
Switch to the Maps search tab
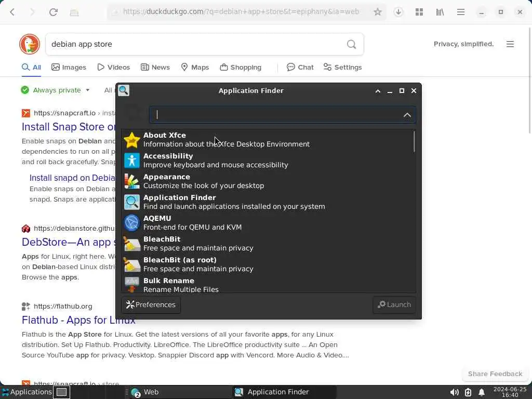(x=195, y=67)
